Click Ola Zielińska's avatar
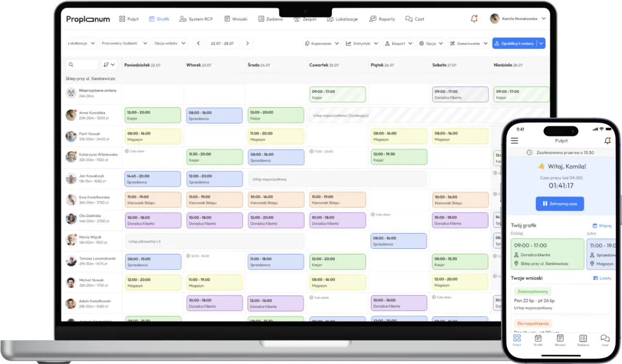The width and height of the screenshot is (622, 364). pos(71,219)
